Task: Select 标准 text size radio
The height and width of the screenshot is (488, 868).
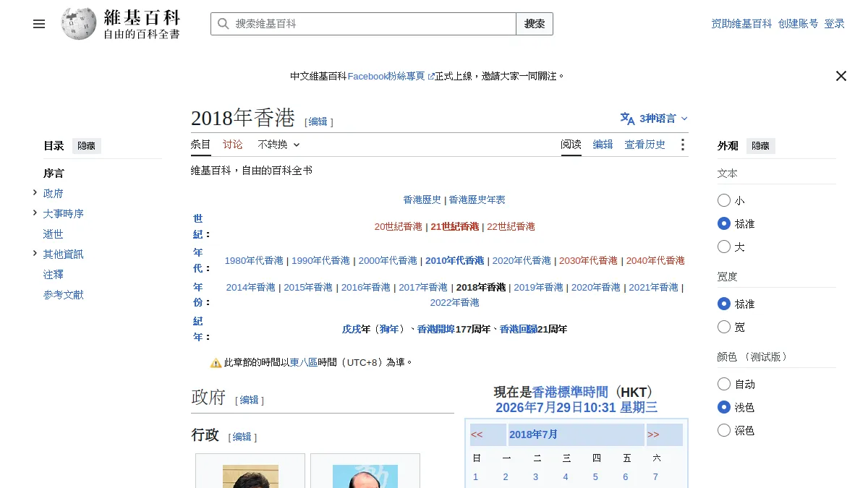Action: point(724,223)
